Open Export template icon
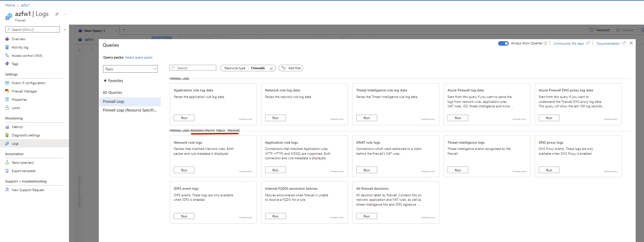 (7, 171)
